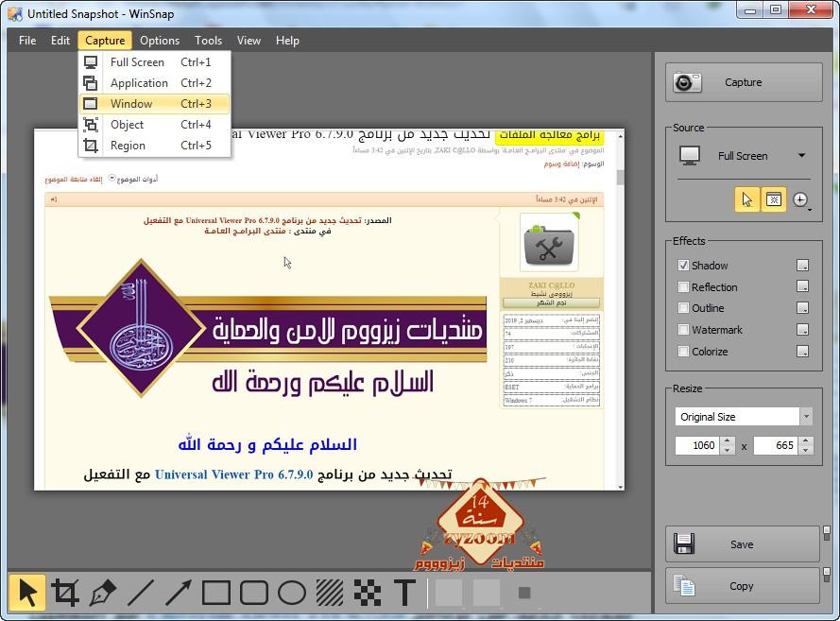The width and height of the screenshot is (840, 621).
Task: Open the Original Size resize dropdown
Action: tap(806, 416)
